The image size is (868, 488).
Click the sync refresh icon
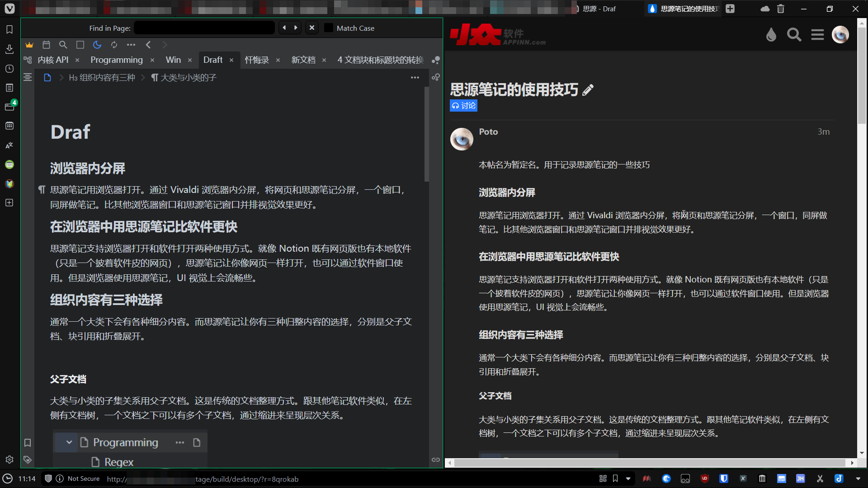pyautogui.click(x=114, y=45)
